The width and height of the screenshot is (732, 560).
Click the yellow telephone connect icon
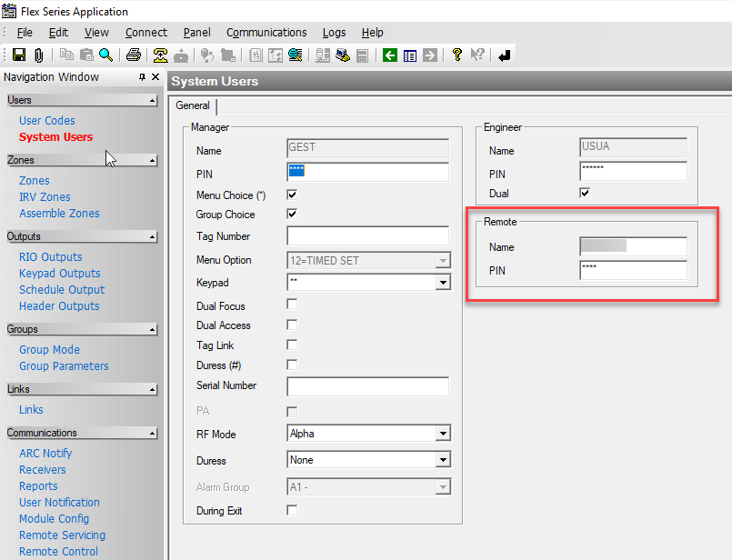160,55
